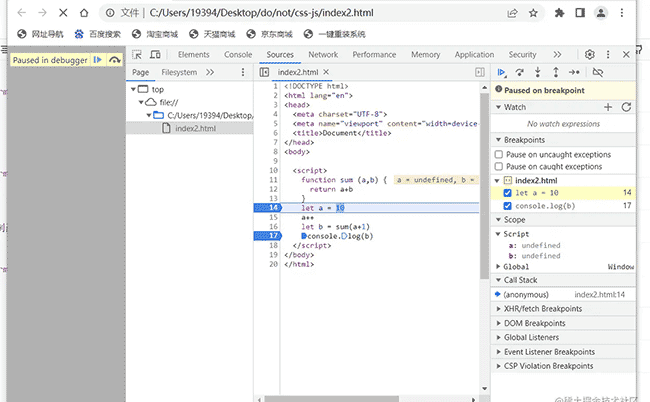
Task: Add a watch expression with plus
Action: [608, 107]
